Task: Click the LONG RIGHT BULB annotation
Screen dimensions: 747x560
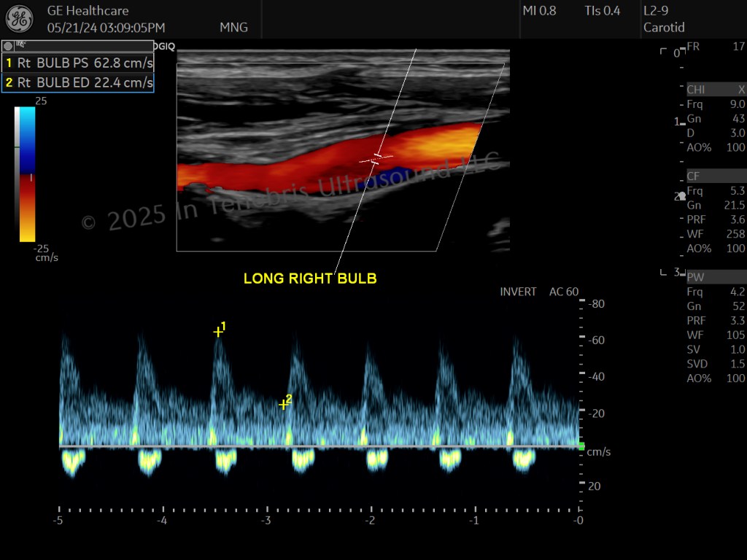Action: point(310,279)
